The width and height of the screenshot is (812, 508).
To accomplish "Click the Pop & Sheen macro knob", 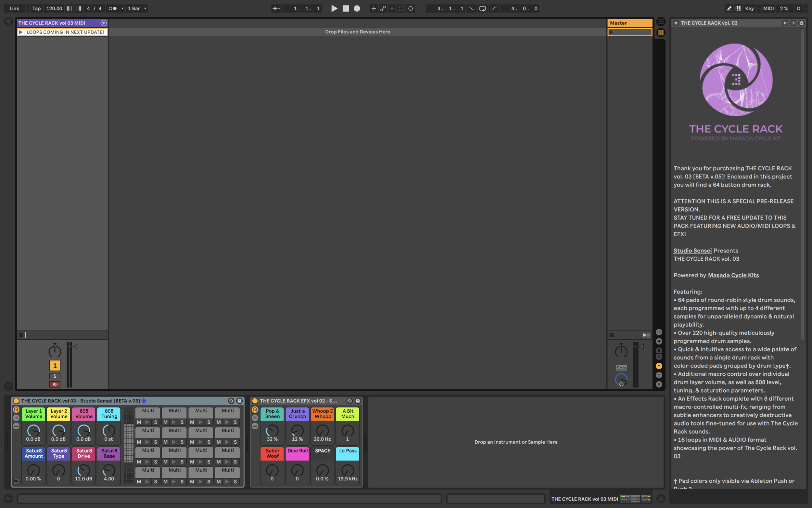I will (272, 431).
